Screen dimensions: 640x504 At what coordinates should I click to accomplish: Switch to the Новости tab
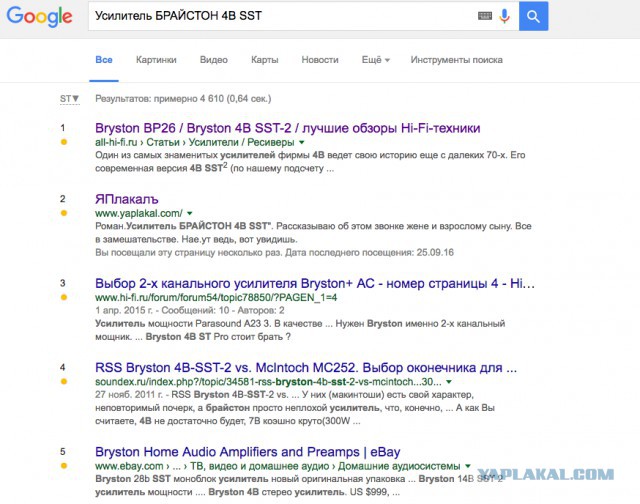click(x=320, y=60)
